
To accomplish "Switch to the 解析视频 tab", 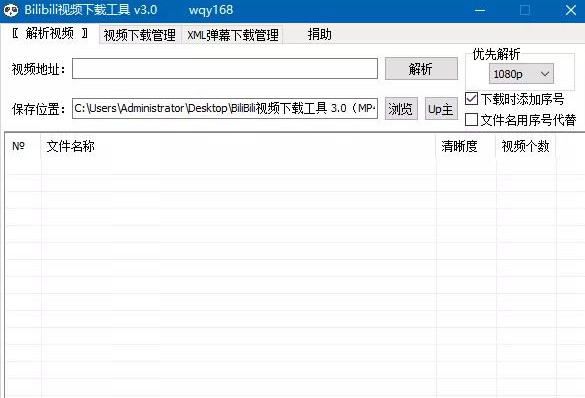I will pos(50,34).
